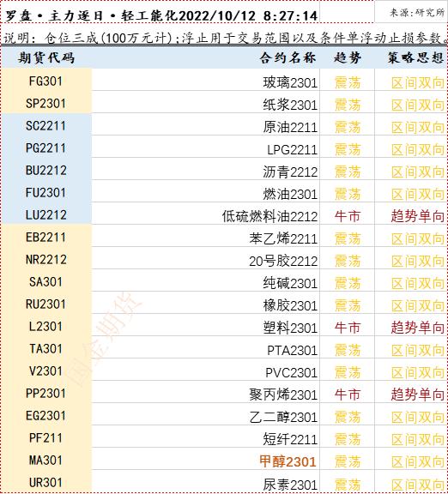Click contract name 纯碱2301
The image size is (448, 494).
[x=290, y=284]
